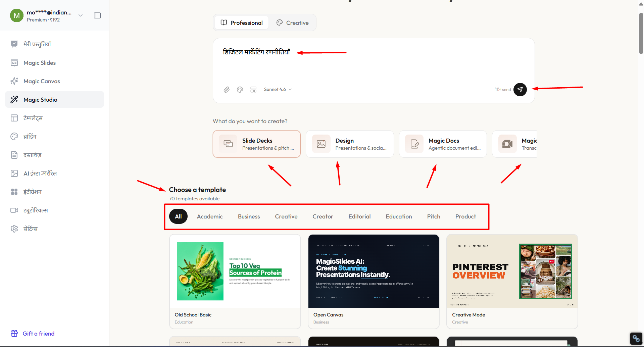Viewport: 644px width, 347px height.
Task: Select the All template filter
Action: [x=178, y=216]
